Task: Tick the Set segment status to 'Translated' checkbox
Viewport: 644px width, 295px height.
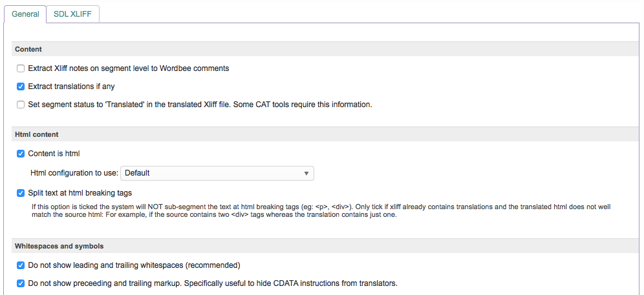Action: (21, 105)
